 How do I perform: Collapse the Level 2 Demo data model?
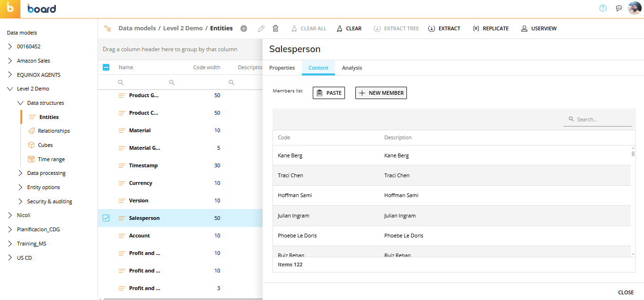coord(10,89)
